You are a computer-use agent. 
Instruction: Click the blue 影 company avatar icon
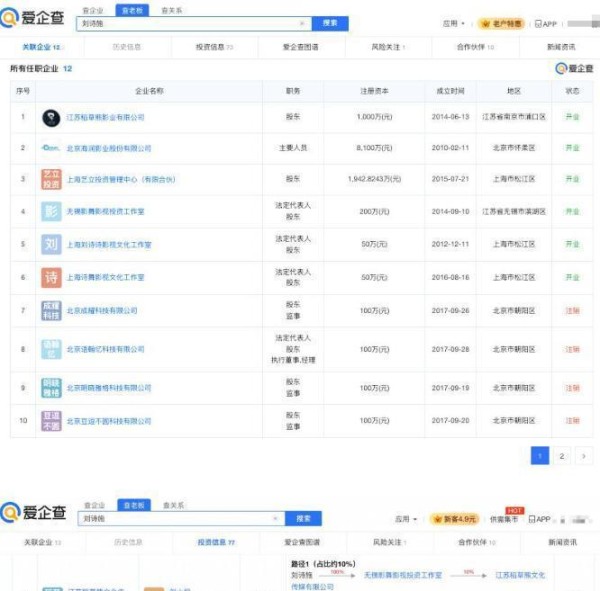[51, 212]
